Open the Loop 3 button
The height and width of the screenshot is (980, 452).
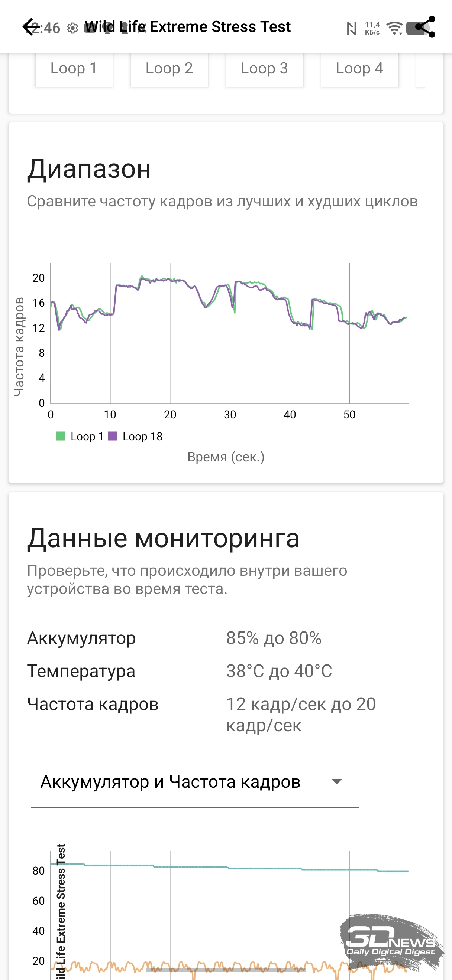pyautogui.click(x=265, y=69)
